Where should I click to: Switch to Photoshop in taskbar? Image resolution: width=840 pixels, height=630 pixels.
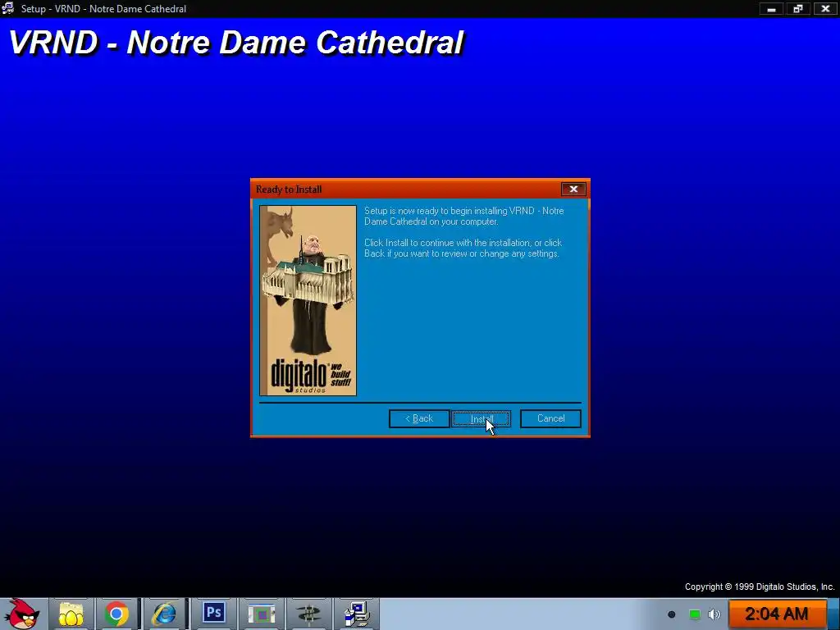pyautogui.click(x=213, y=613)
